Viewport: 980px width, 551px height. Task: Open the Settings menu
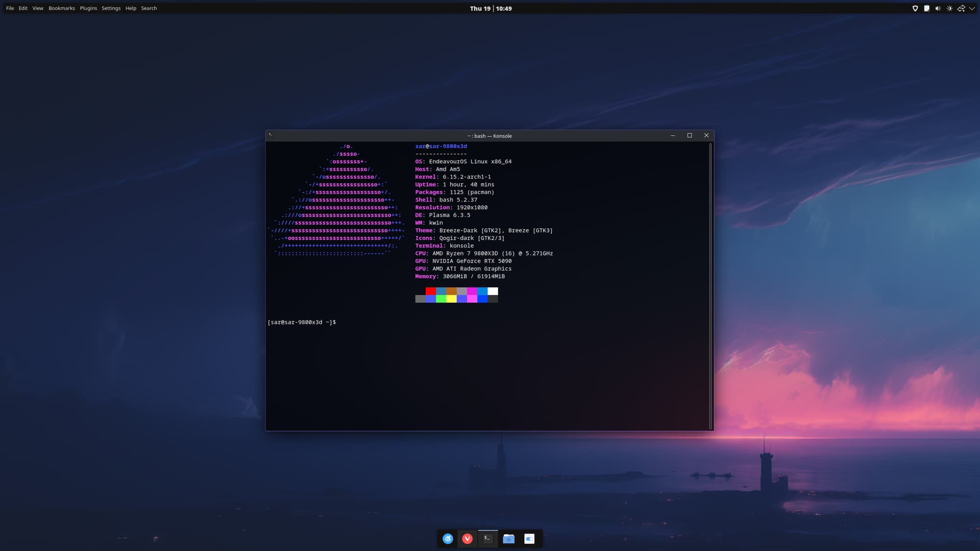[111, 8]
